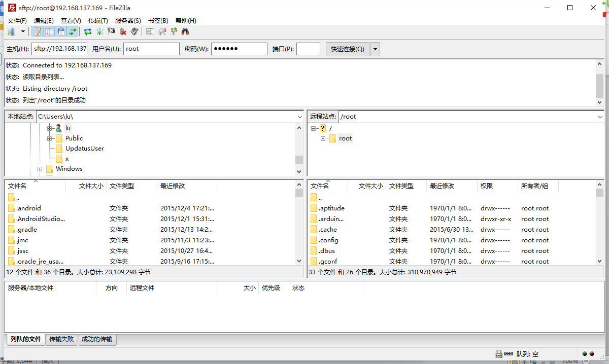Toggle processing of the transfer queue
609x364 pixels.
(x=99, y=31)
